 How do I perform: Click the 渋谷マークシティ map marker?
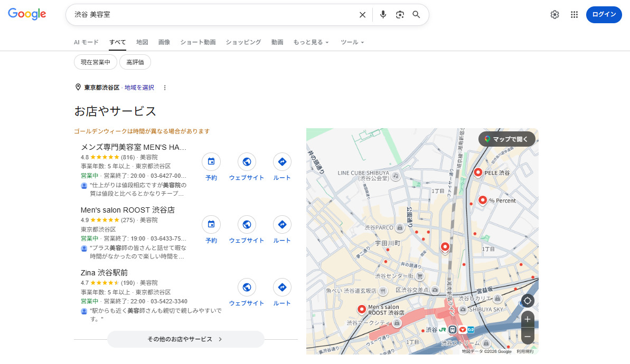[397, 323]
